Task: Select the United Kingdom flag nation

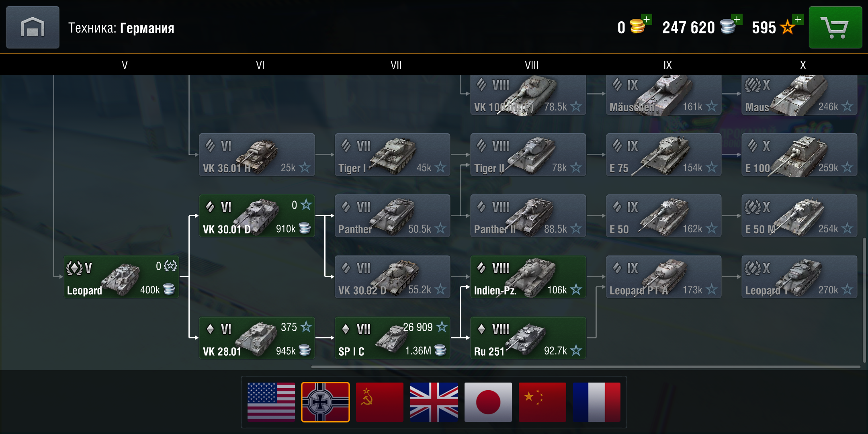Action: click(434, 402)
